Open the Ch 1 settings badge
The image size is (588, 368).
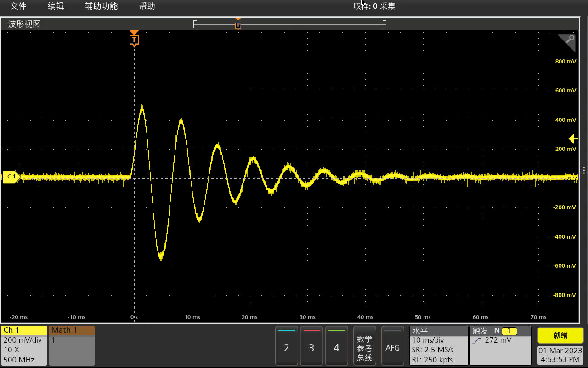(25, 345)
